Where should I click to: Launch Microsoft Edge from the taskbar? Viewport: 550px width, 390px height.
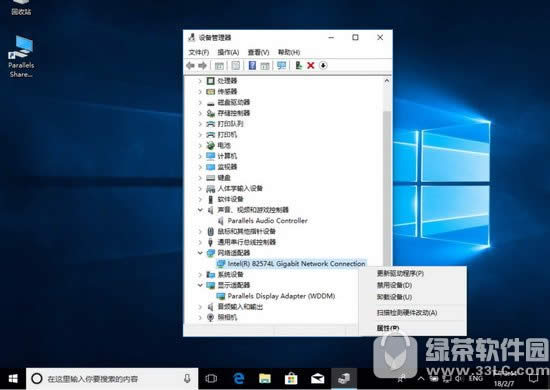point(239,379)
